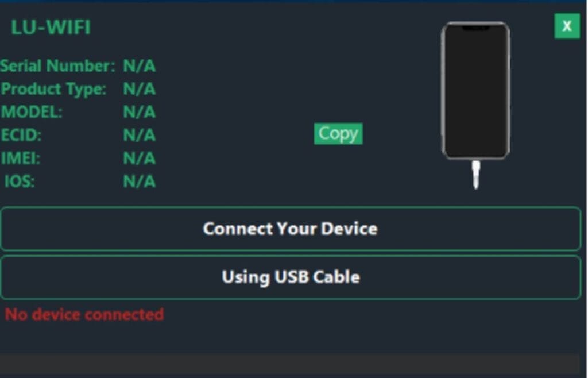Close the LU-WIFI window with X
This screenshot has width=588, height=378.
tap(566, 26)
